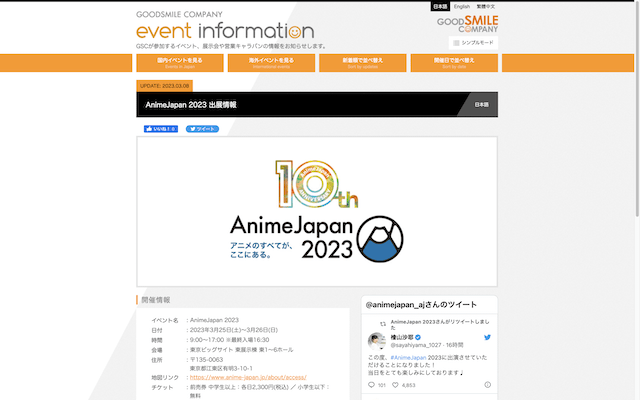
Task: Click the verified badge beside author name
Action: [418, 338]
